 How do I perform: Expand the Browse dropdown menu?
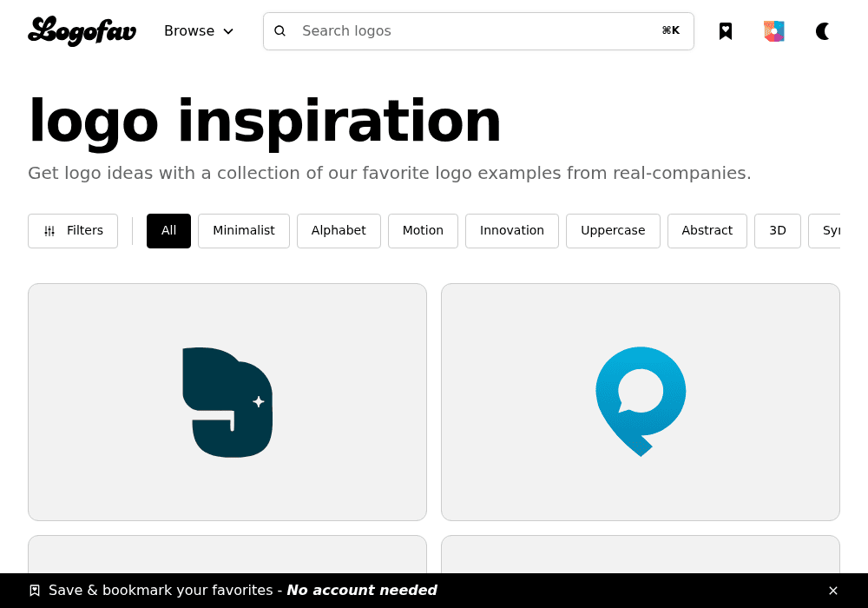point(199,31)
